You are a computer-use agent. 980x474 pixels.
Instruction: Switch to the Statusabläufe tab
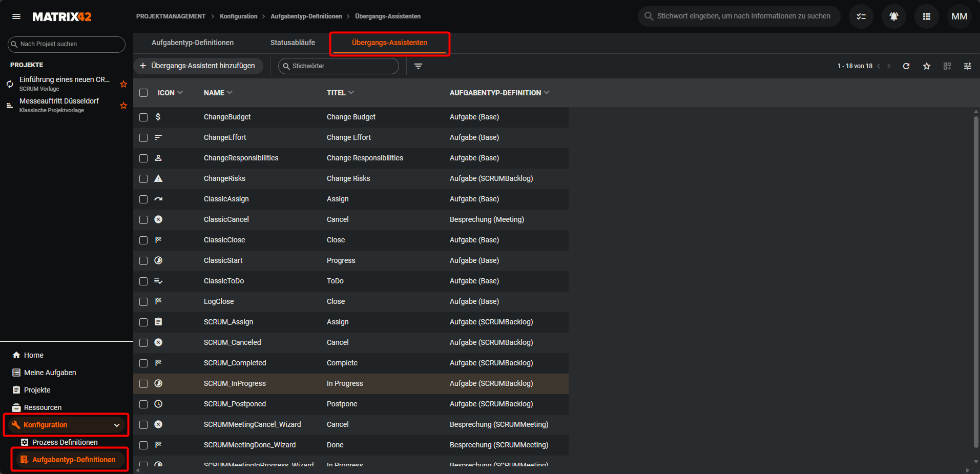pos(293,43)
